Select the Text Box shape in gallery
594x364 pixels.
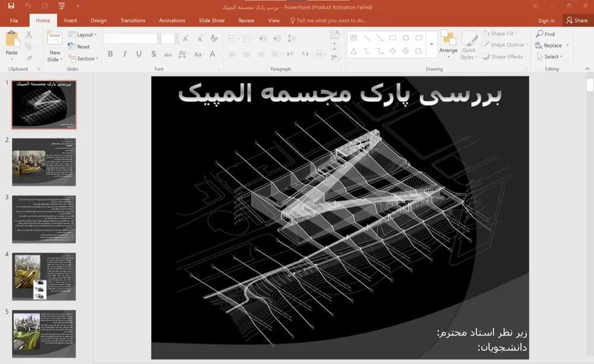353,38
